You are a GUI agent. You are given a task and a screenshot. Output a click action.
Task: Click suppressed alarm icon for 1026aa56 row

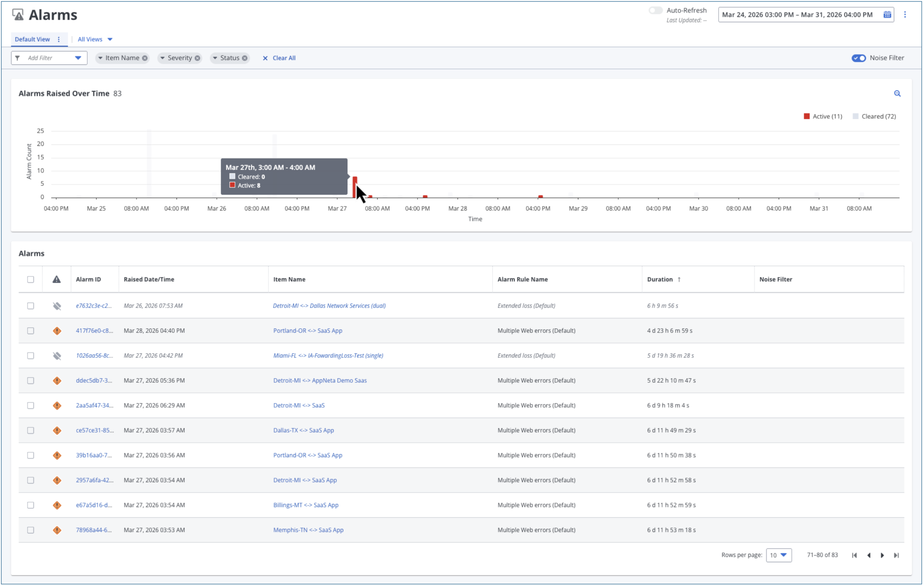pyautogui.click(x=57, y=356)
